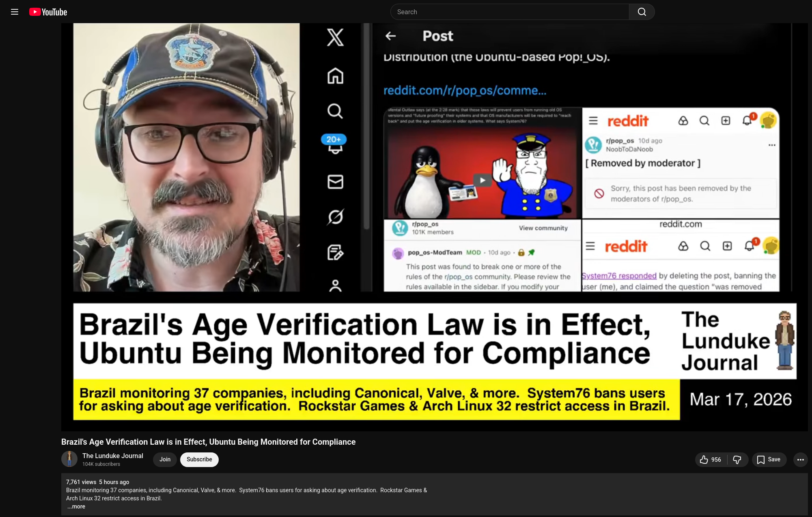Open the three-dot more actions menu
The image size is (812, 517).
(x=800, y=459)
